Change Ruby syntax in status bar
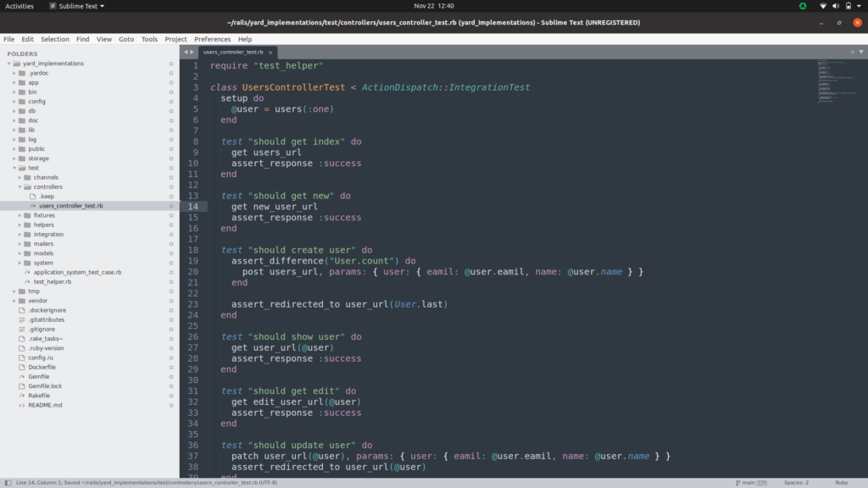 pyautogui.click(x=841, y=482)
